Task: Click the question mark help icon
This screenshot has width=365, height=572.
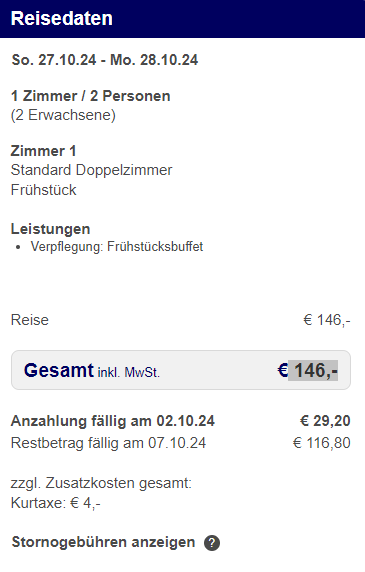Action: point(212,543)
